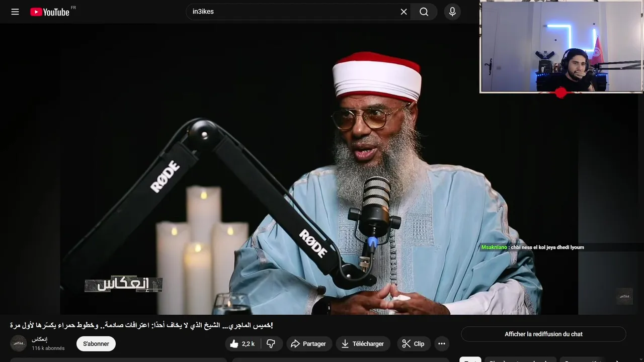Click the 116 k abonnés subscriber count
The image size is (644, 362).
point(48,348)
